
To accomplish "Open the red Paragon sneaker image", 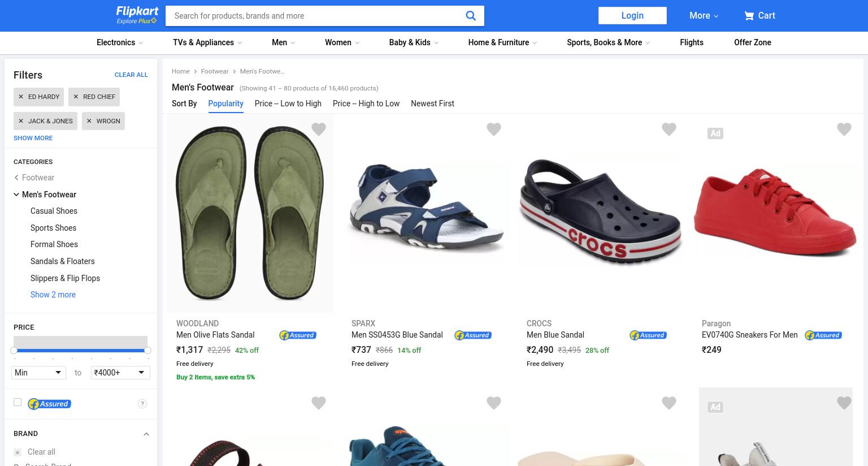I will point(775,212).
